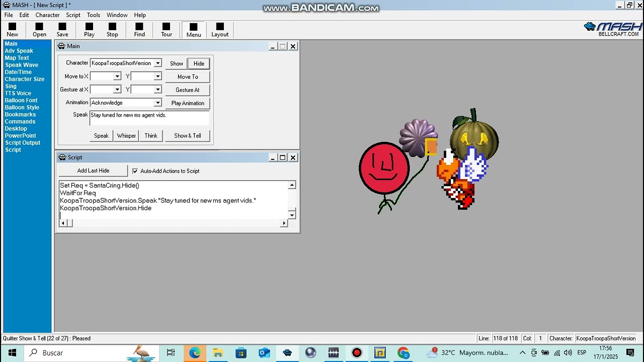This screenshot has height=362, width=644.
Task: Play the script from the toolbar
Action: pos(89,30)
